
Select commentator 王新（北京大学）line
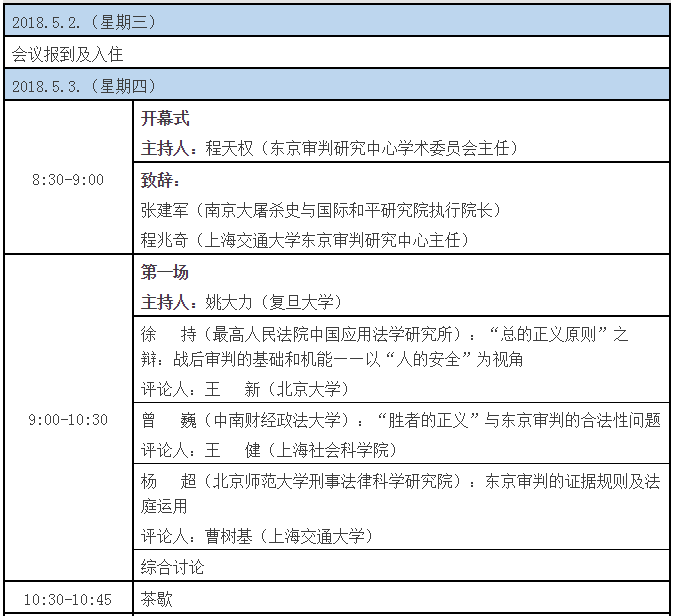tap(245, 389)
